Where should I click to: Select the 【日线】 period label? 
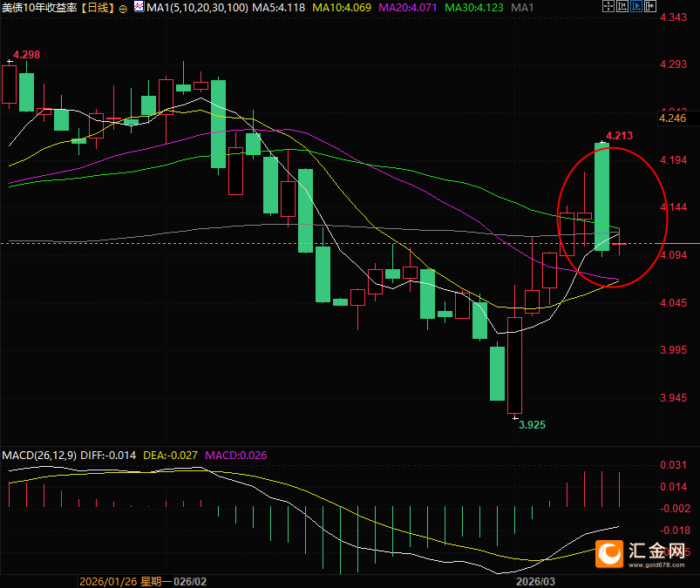[x=98, y=8]
